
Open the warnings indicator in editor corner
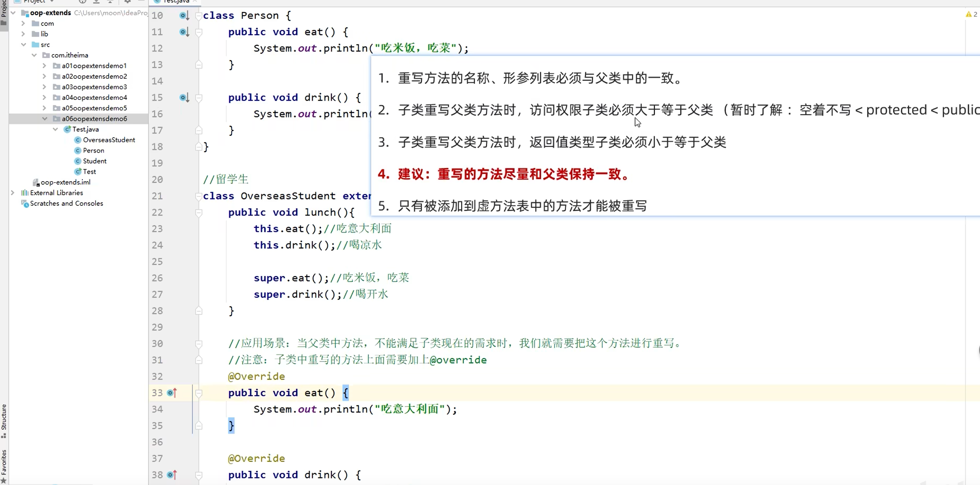(971, 15)
